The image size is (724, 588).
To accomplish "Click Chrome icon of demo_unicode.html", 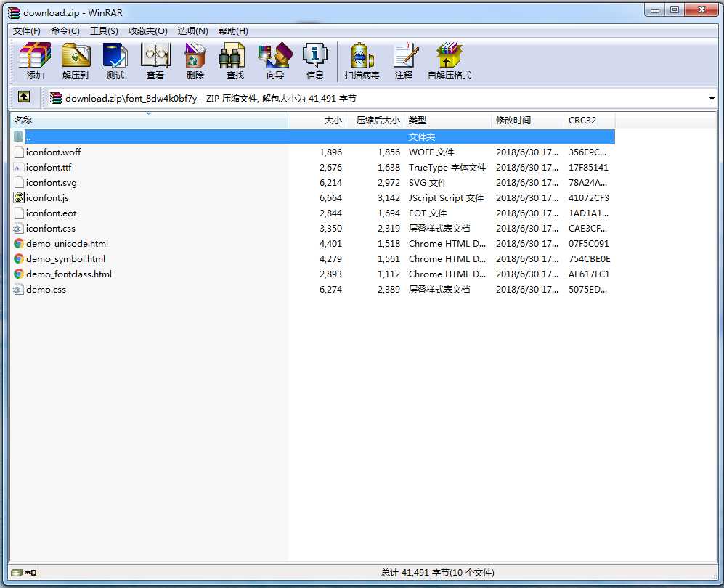I will (x=18, y=243).
